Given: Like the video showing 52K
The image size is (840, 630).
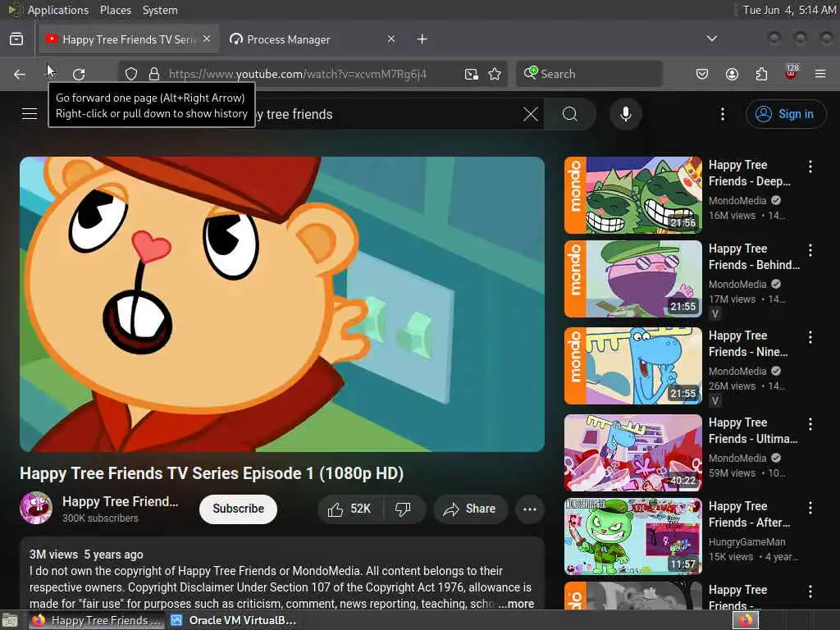Looking at the screenshot, I should point(350,509).
